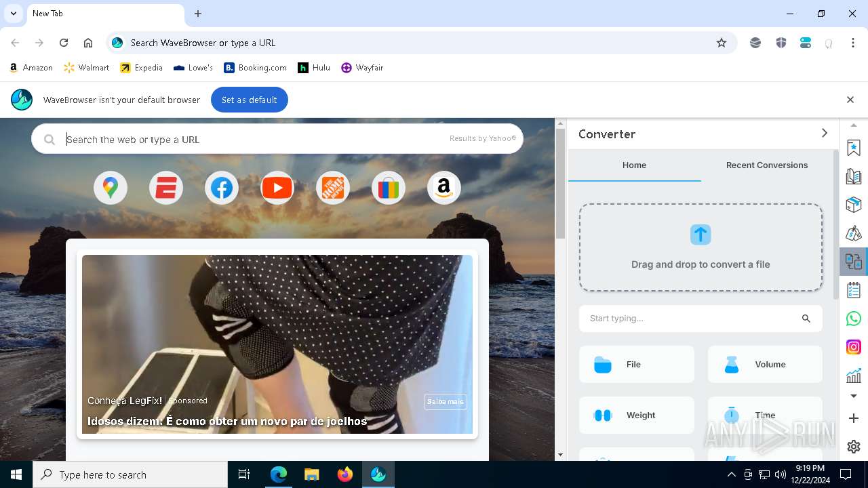Choose the File conversion category

pos(637,364)
